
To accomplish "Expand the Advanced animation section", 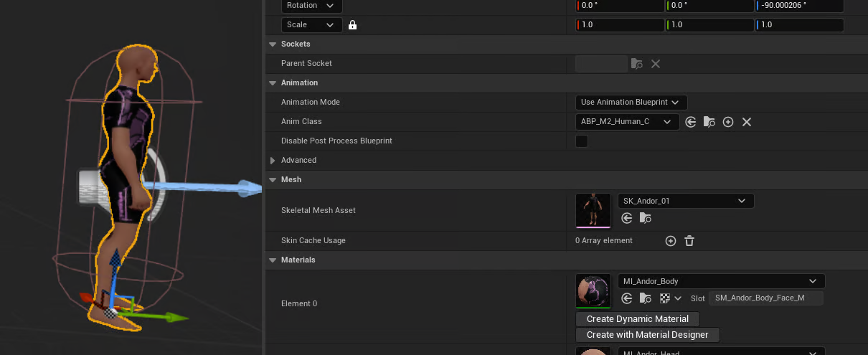I will [273, 161].
